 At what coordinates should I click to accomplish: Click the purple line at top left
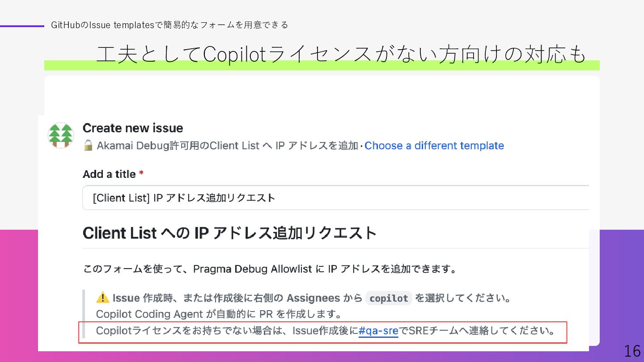(22, 26)
